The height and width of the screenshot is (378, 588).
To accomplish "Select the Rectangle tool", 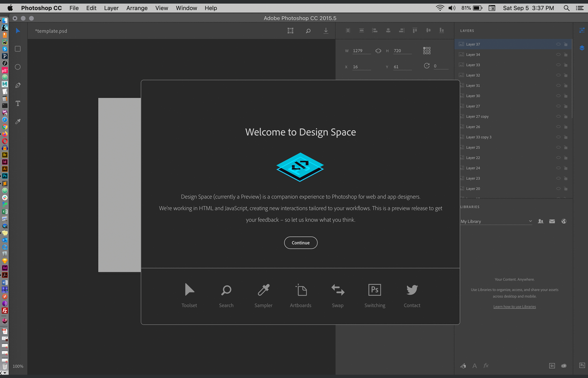I will click(18, 49).
